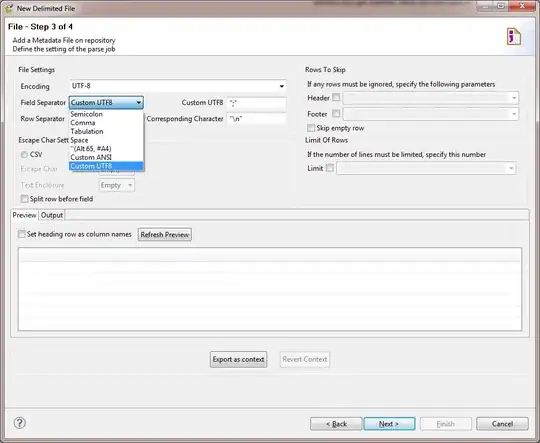Click the Refresh Preview button
This screenshot has height=443, width=540.
(165, 235)
